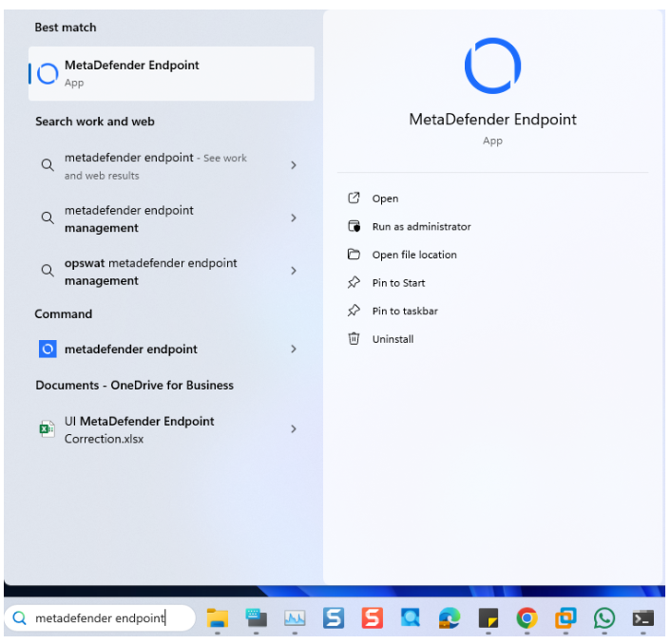671x644 pixels.
Task: Open Google Chrome from taskbar
Action: point(527,618)
